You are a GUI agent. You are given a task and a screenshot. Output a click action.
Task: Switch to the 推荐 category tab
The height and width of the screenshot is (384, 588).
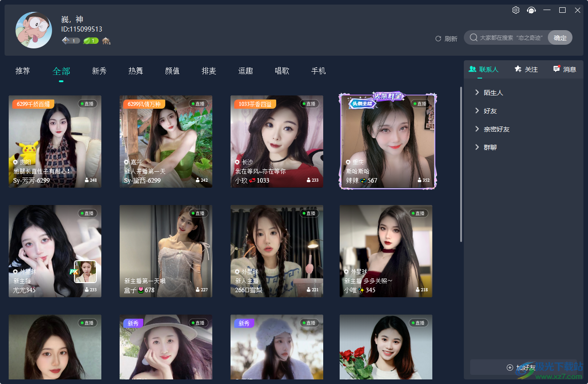pyautogui.click(x=23, y=71)
